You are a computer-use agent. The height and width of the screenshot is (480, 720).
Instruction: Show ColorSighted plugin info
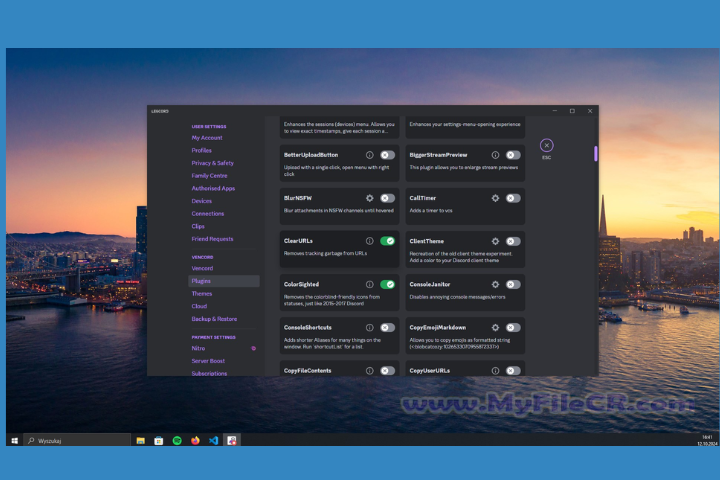click(370, 284)
